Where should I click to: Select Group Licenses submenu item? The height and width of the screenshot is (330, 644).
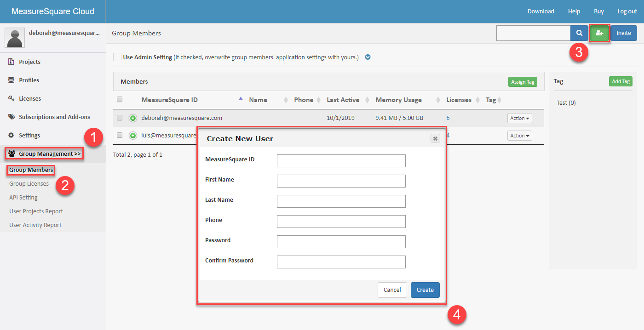point(29,183)
